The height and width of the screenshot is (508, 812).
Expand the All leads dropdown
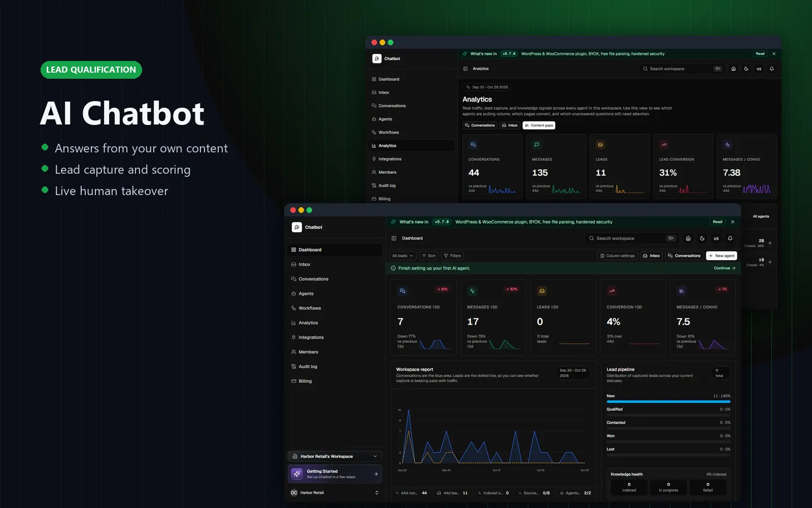[x=403, y=256]
